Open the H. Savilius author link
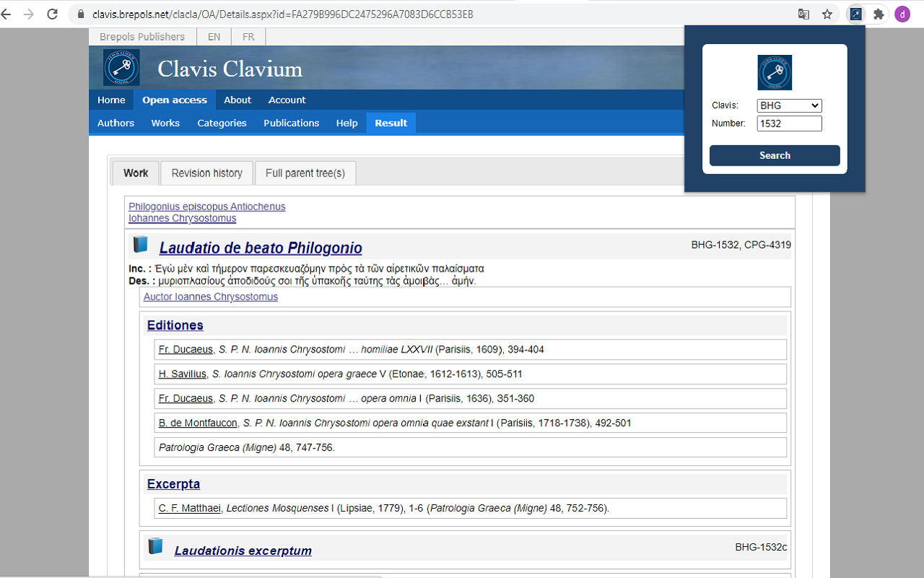The width and height of the screenshot is (924, 578). (183, 374)
